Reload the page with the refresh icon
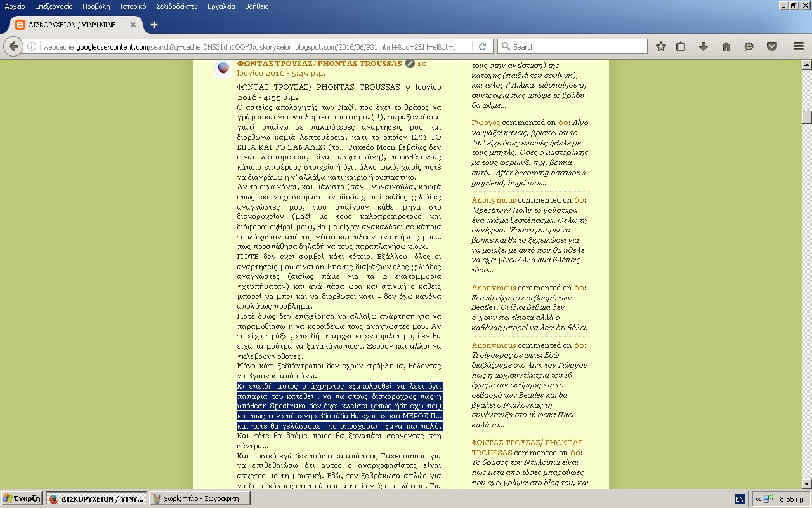This screenshot has height=508, width=812. point(482,46)
